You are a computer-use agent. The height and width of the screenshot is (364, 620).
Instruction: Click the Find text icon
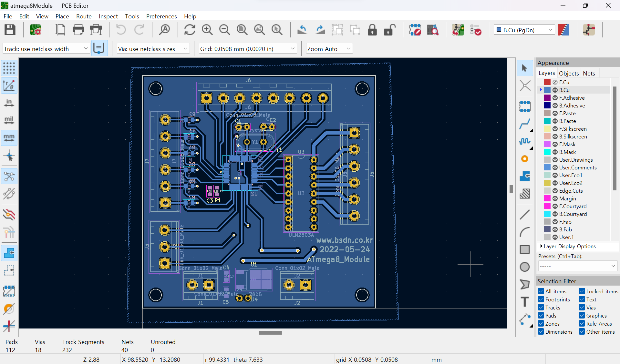tap(165, 30)
